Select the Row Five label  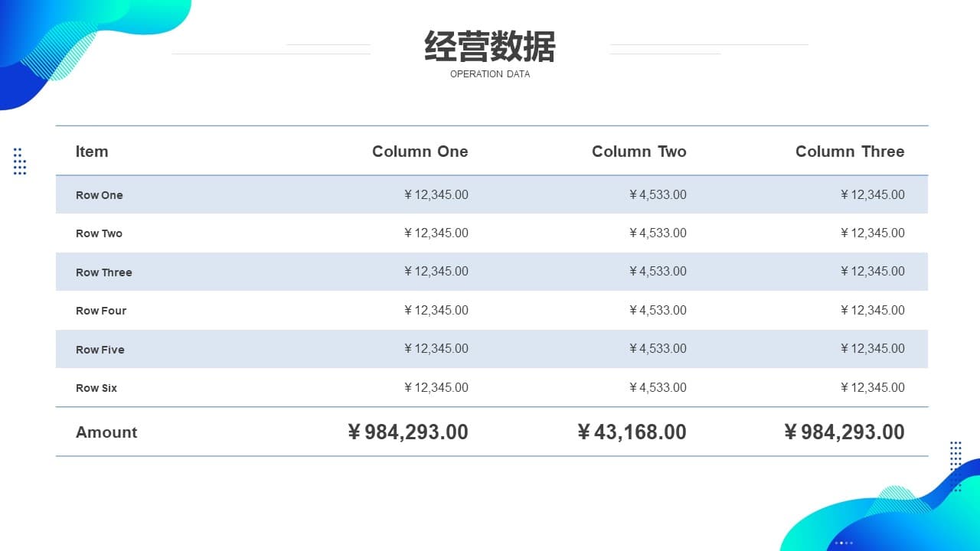(100, 350)
